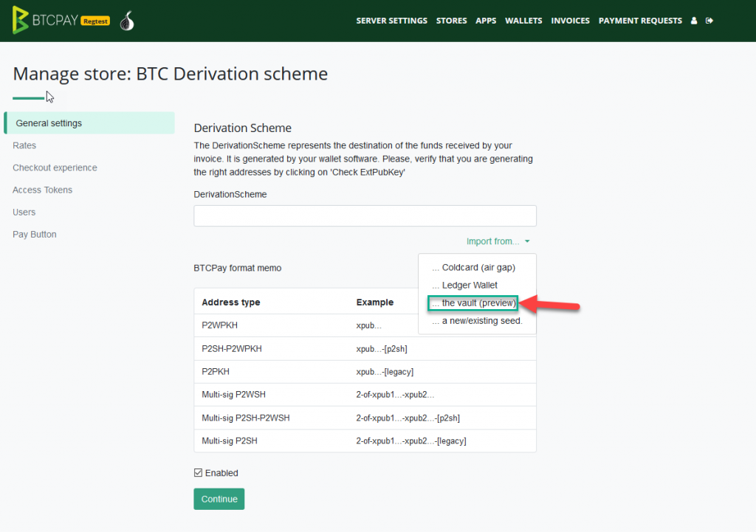
Task: Open the user account icon
Action: click(694, 21)
